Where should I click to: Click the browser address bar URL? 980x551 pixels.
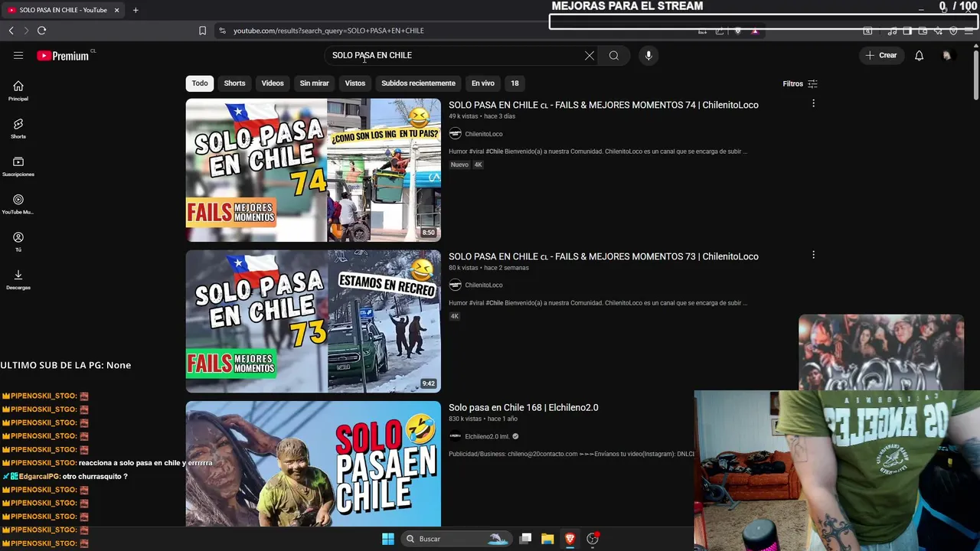click(328, 31)
